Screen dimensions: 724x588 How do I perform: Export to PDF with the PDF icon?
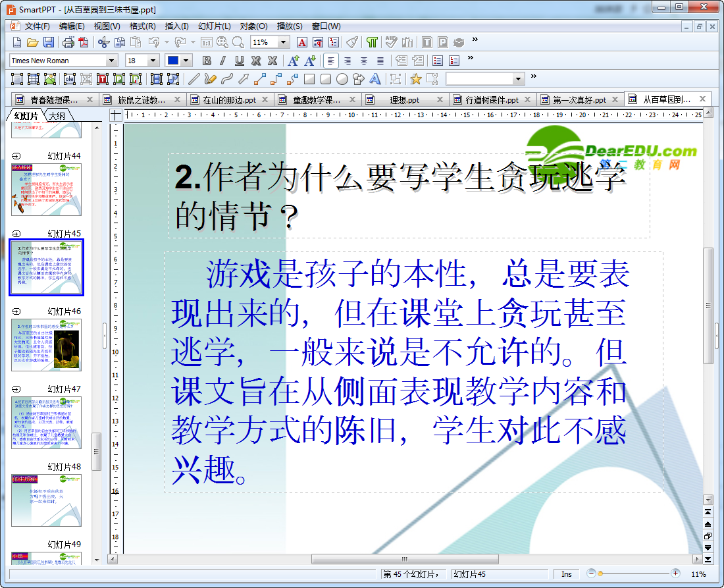pos(84,43)
